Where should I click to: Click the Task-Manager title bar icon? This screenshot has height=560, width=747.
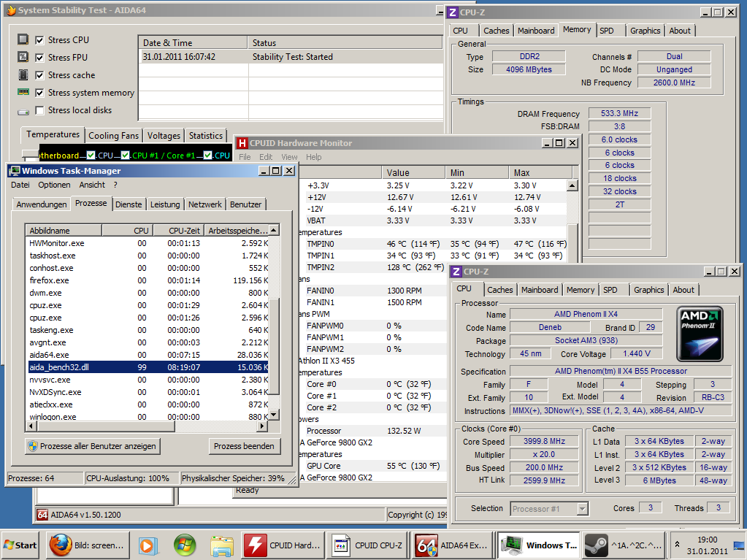[x=15, y=171]
